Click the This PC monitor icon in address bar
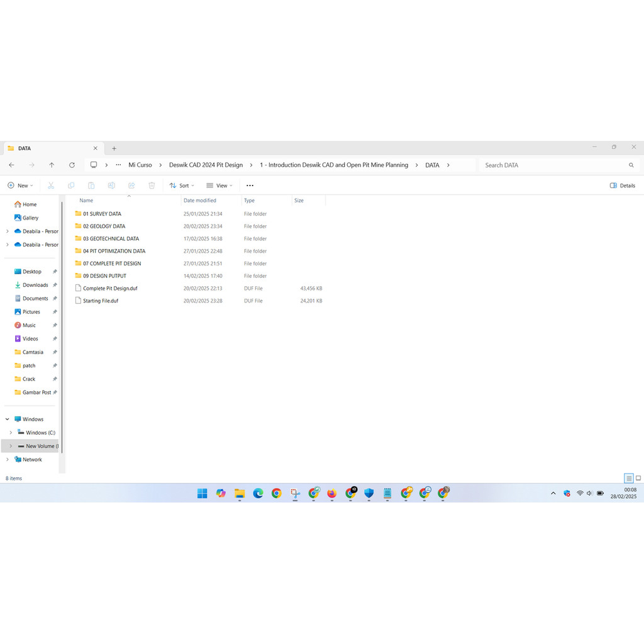Screen dimensions: 644x644 94,165
